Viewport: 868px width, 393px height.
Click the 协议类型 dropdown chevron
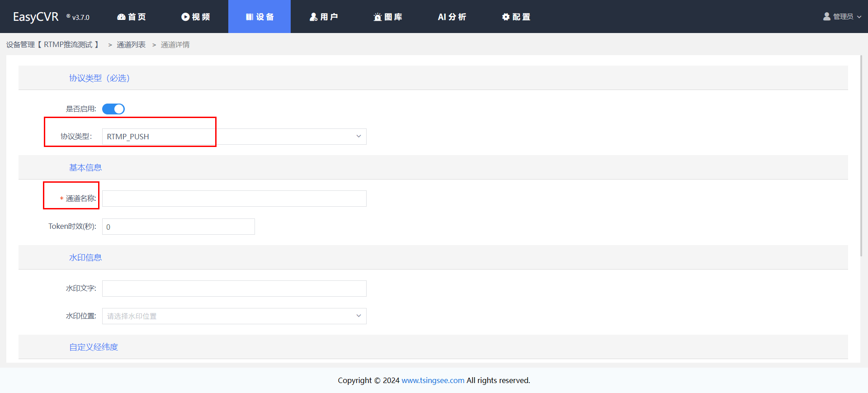coord(359,136)
